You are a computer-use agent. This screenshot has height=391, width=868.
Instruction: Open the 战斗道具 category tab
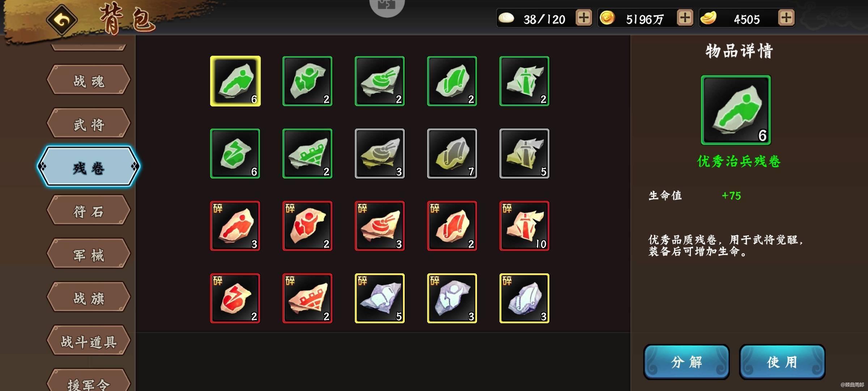tap(89, 341)
